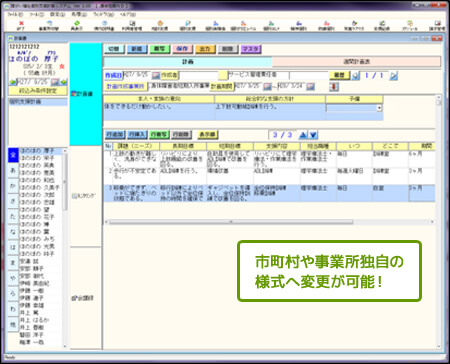The height and width of the screenshot is (364, 450).
Task: Open ファイル menu
Action: coord(16,15)
